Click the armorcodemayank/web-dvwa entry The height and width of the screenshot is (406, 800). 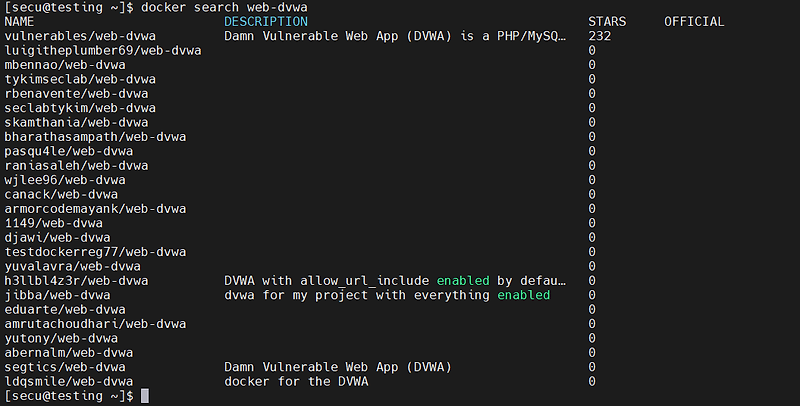95,209
